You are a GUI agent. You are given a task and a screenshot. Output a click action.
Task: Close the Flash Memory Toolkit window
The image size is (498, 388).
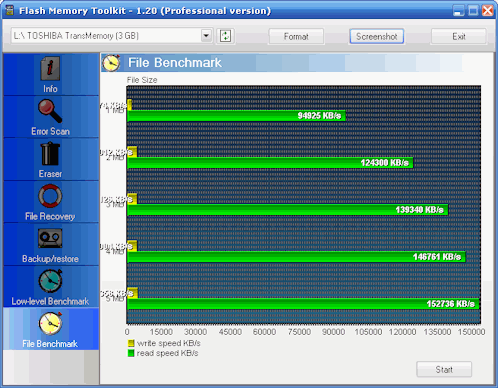pos(487,11)
